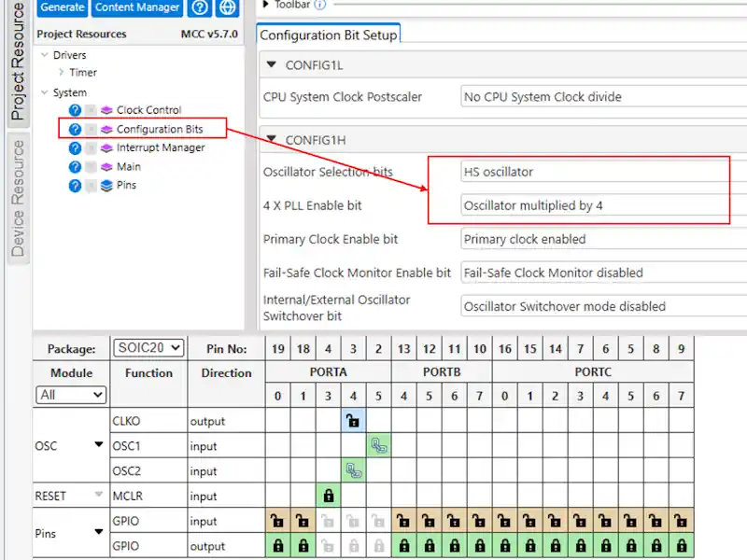This screenshot has width=747, height=560.
Task: Toggle GPIO output lock for RA1
Action: pyautogui.click(x=303, y=546)
